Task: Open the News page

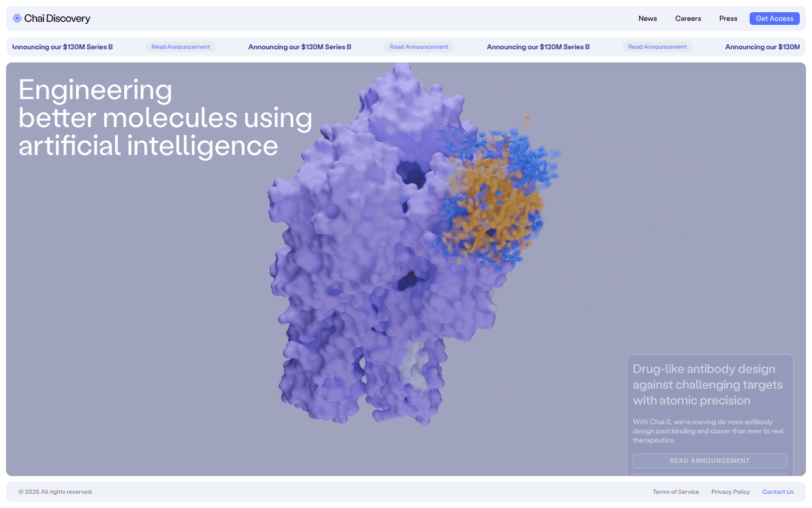Action: click(x=648, y=19)
